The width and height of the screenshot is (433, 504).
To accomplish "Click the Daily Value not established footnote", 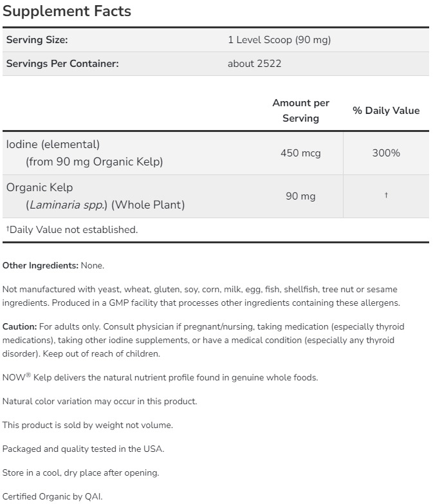I will [x=71, y=230].
